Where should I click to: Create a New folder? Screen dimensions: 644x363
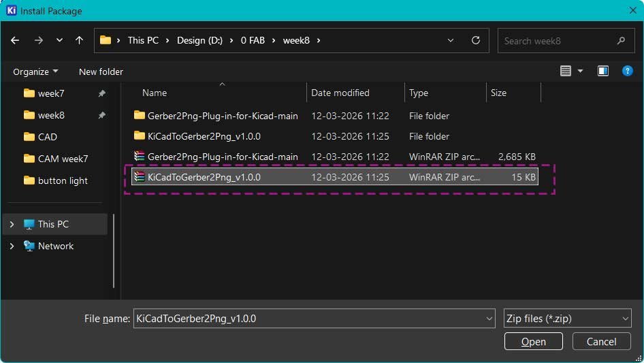pos(101,72)
